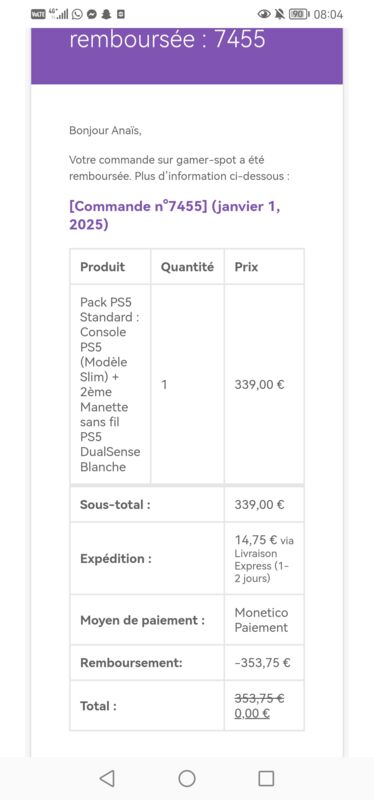
Task: Tap the Messenger notification icon
Action: 91,14
